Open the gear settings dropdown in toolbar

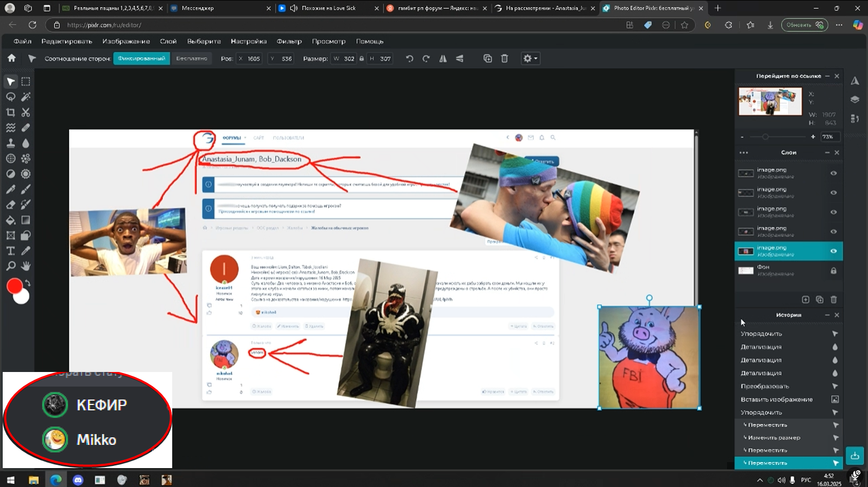tap(530, 58)
